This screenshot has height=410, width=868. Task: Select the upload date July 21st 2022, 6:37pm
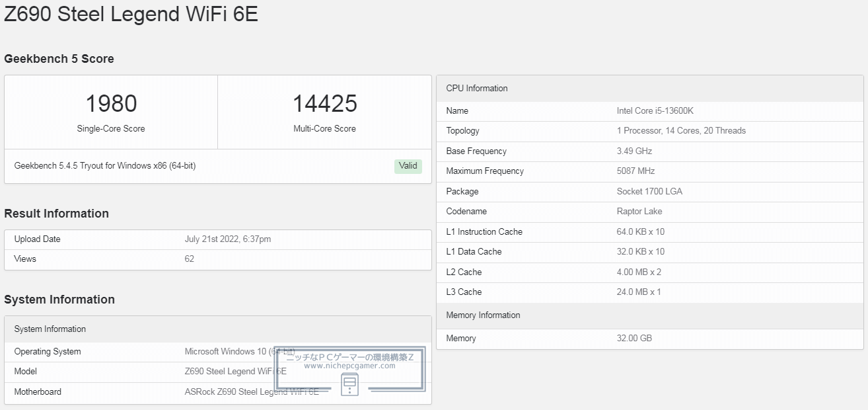coord(228,239)
